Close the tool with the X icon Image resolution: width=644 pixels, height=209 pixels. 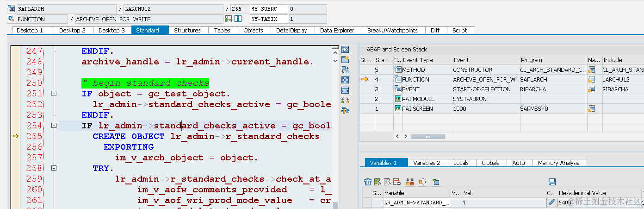[x=345, y=50]
